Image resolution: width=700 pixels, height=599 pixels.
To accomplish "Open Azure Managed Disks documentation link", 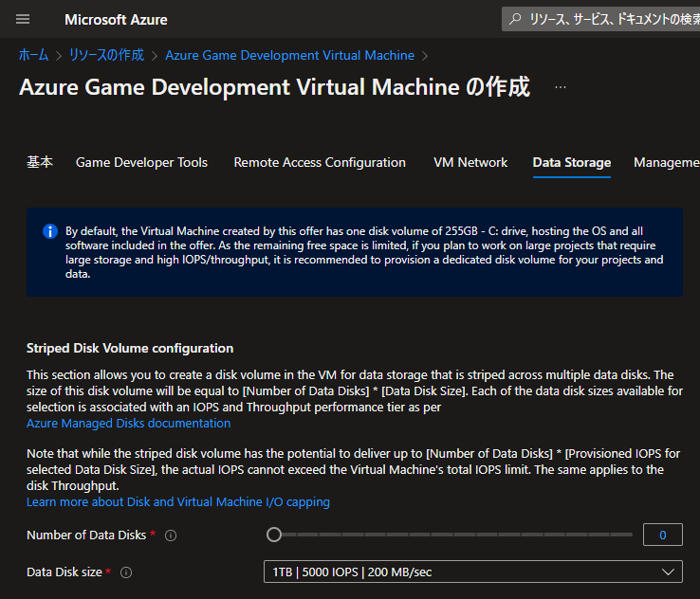I will coord(129,424).
